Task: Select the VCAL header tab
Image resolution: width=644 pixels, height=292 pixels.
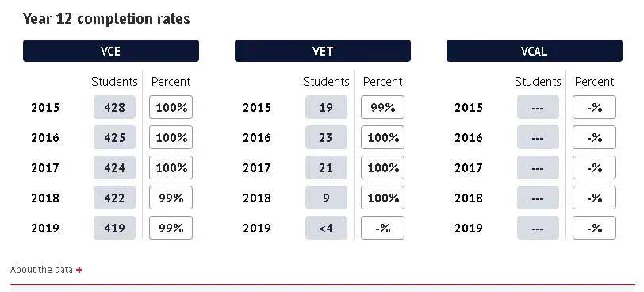Action: click(535, 51)
